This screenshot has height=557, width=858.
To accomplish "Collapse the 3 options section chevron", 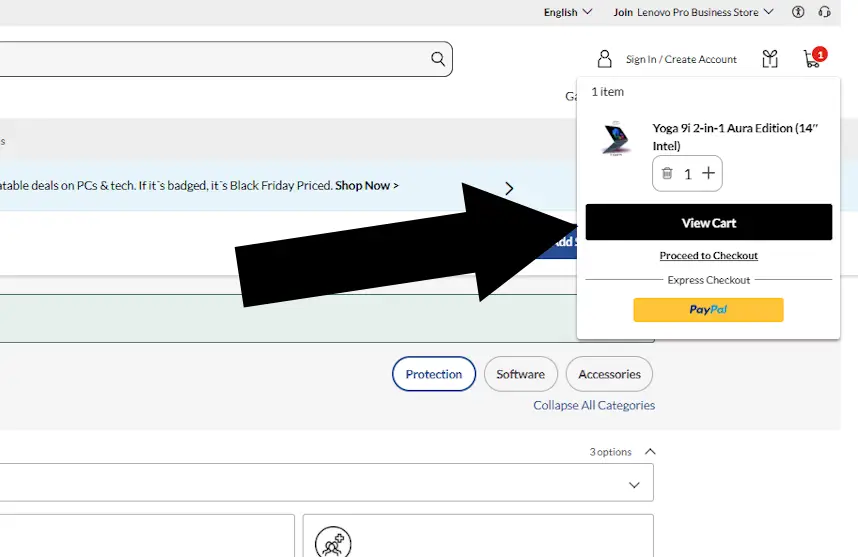I will [650, 452].
